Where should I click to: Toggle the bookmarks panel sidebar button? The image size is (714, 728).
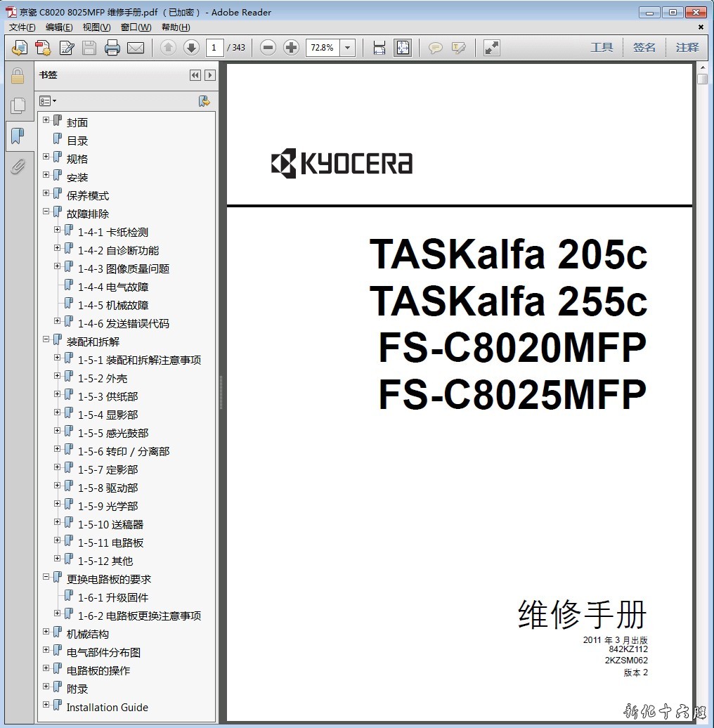pos(18,136)
